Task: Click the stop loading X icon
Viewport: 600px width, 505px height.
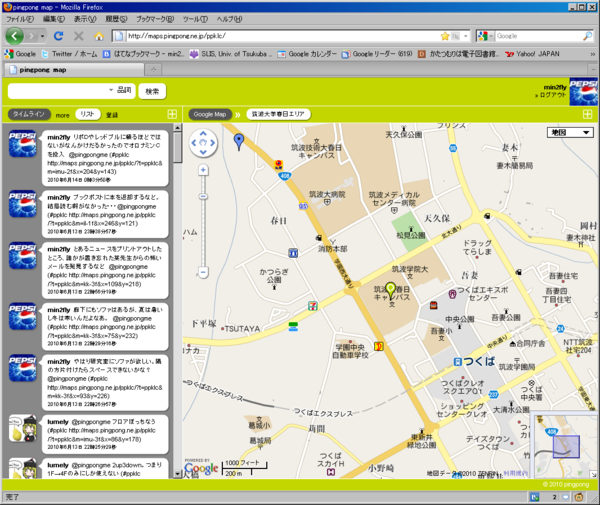Action: pos(79,36)
